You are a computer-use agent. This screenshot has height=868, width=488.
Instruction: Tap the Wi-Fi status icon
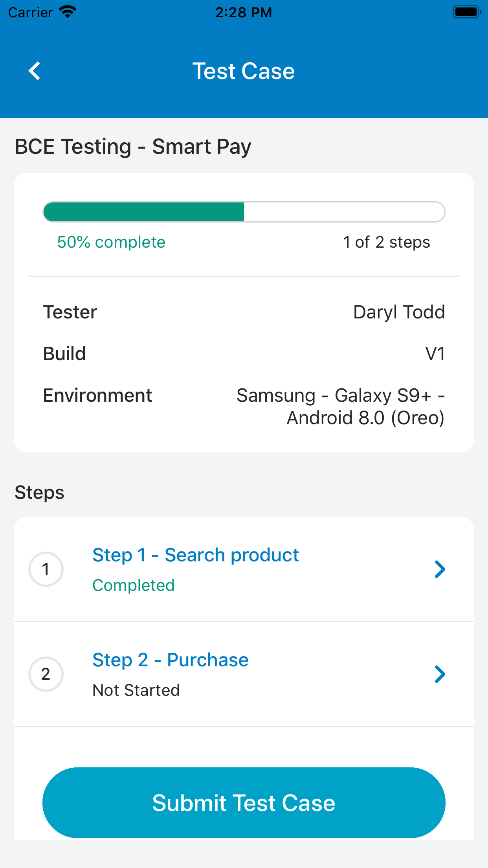pyautogui.click(x=68, y=12)
